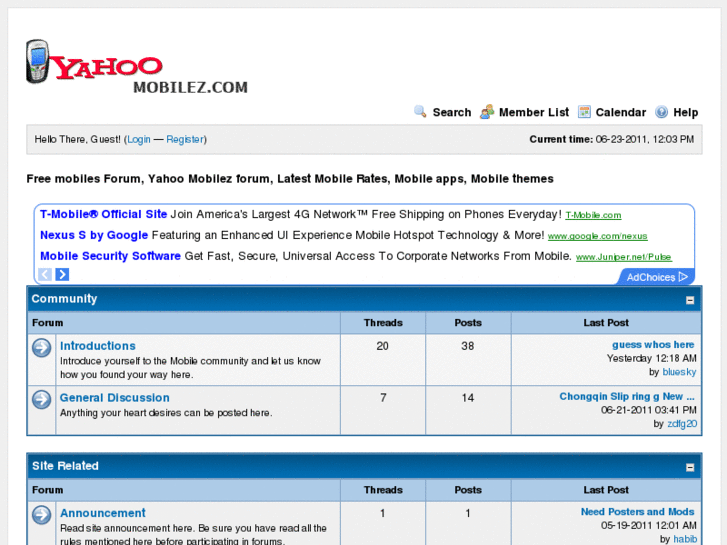Screen dimensions: 727x545
Task: Click the AdChoices label
Action: 650,277
